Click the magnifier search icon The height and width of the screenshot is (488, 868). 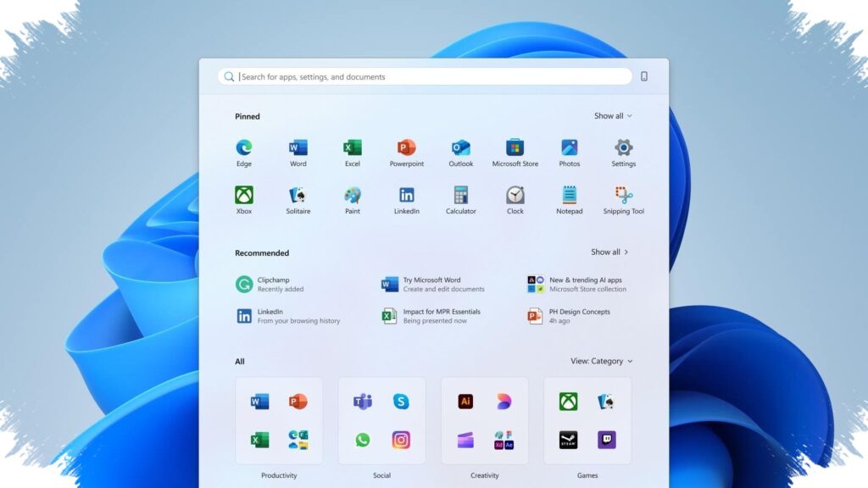tap(229, 76)
